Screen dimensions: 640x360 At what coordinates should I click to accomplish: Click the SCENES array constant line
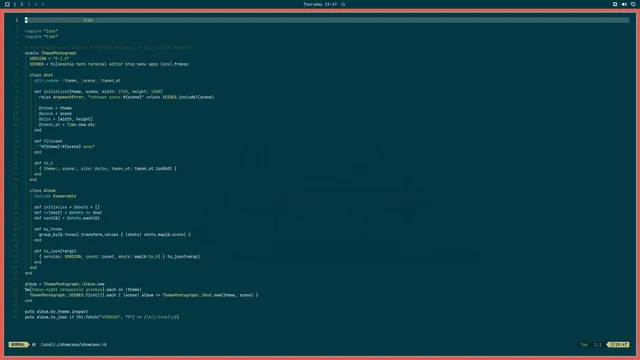[109, 64]
